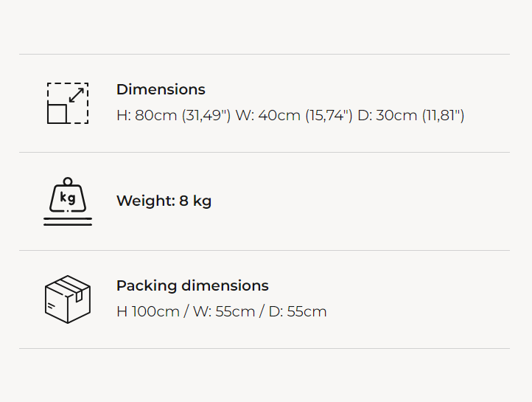Select the "Weight: 8 kg" text
532x402 pixels.
164,201
